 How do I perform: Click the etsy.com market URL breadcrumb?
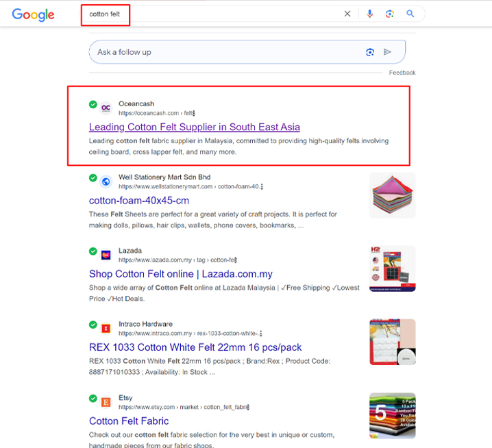pos(182,407)
